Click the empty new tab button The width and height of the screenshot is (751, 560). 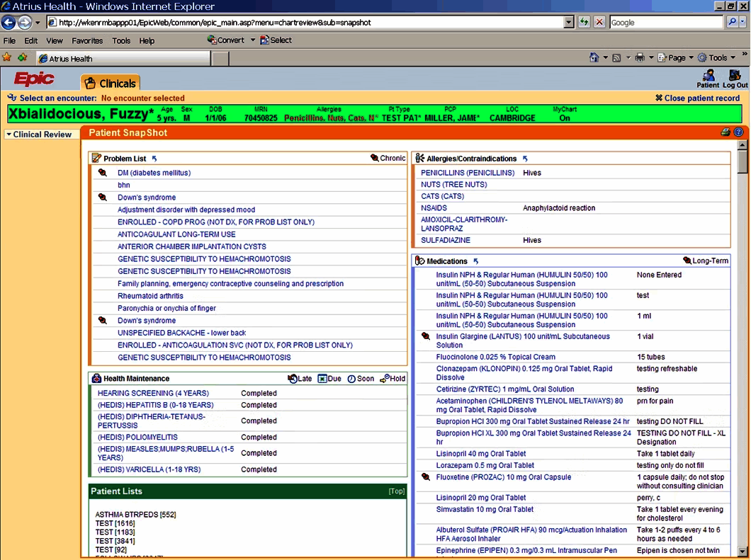pyautogui.click(x=220, y=58)
